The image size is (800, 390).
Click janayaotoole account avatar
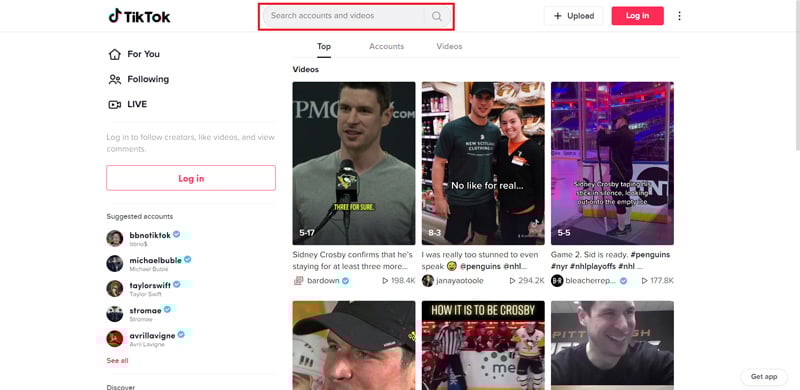point(428,281)
